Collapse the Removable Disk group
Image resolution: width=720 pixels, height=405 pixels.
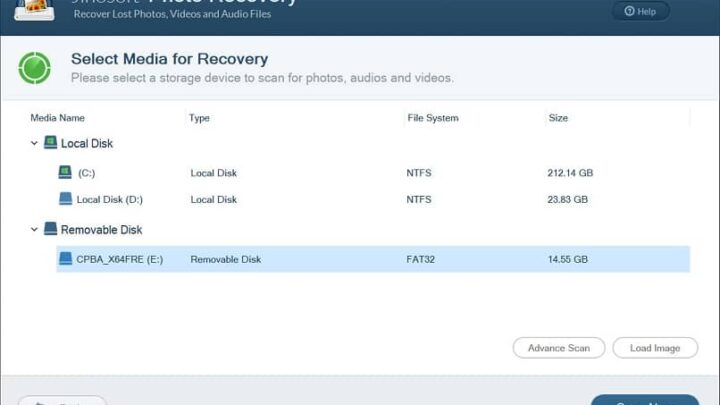click(34, 229)
